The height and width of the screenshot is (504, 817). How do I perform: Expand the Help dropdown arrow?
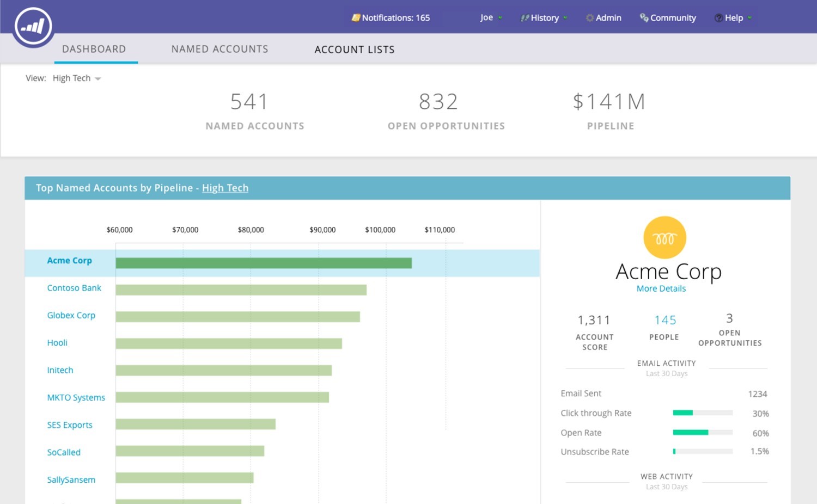[x=749, y=18]
